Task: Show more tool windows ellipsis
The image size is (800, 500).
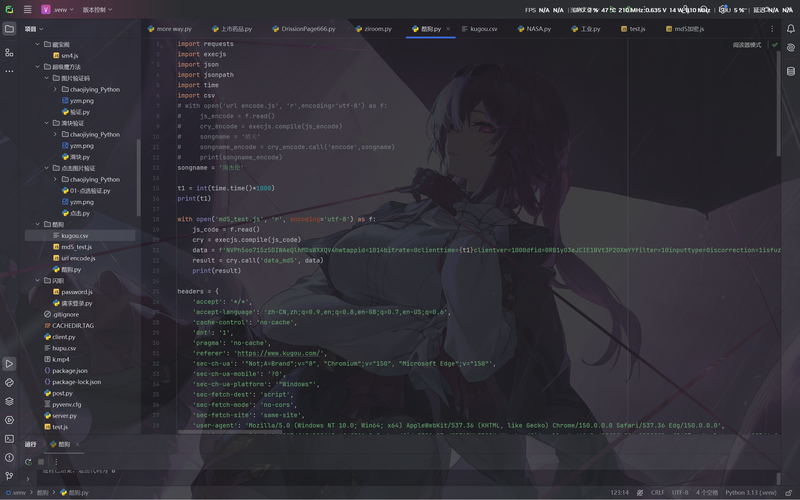Action: tap(9, 71)
